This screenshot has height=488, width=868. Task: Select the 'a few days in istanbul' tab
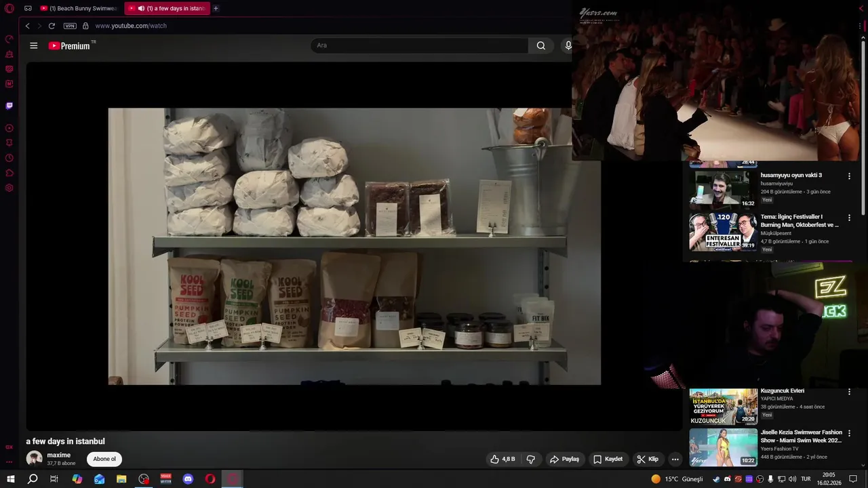click(167, 9)
